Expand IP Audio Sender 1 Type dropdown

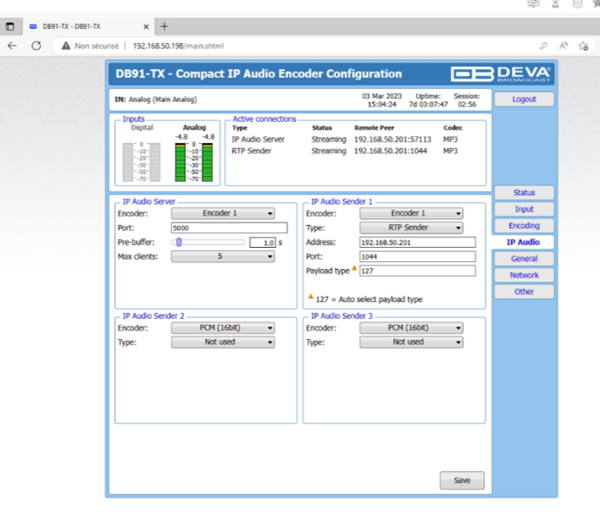tap(411, 228)
